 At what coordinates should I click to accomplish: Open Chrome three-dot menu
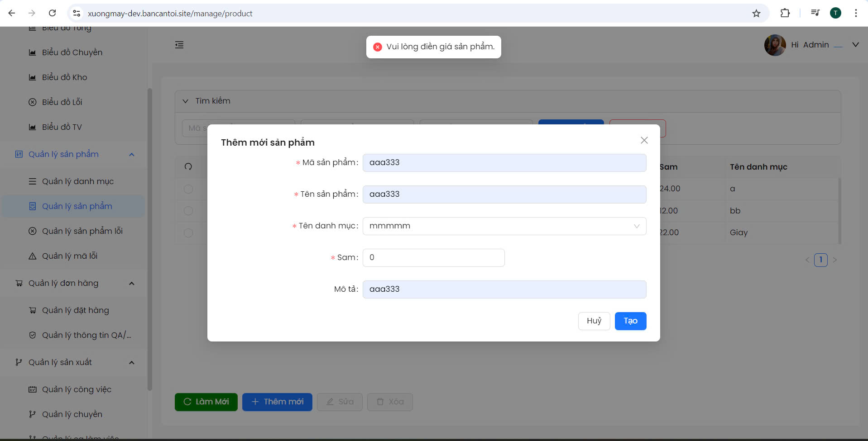click(x=855, y=13)
